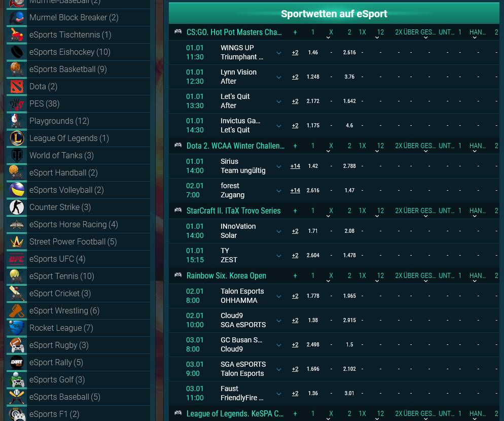Image resolution: width=504 pixels, height=421 pixels.
Task: Select Rocket League (7) category text
Action: [x=61, y=328]
